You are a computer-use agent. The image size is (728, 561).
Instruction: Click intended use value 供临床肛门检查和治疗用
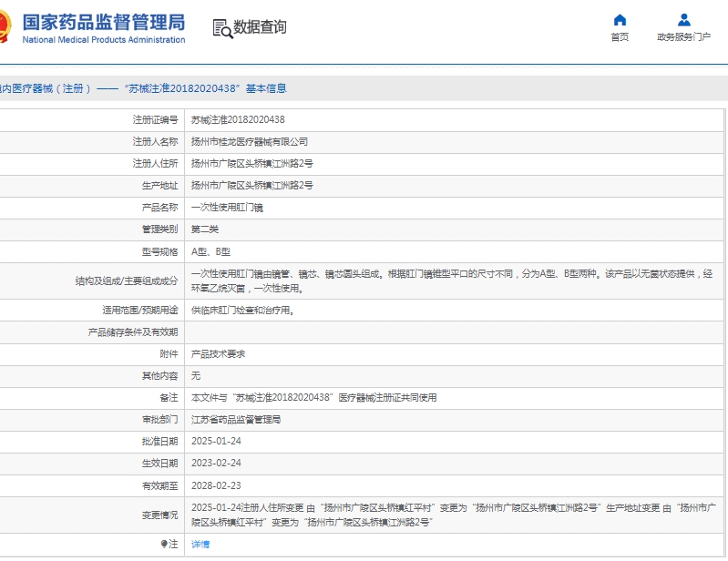pyautogui.click(x=243, y=310)
